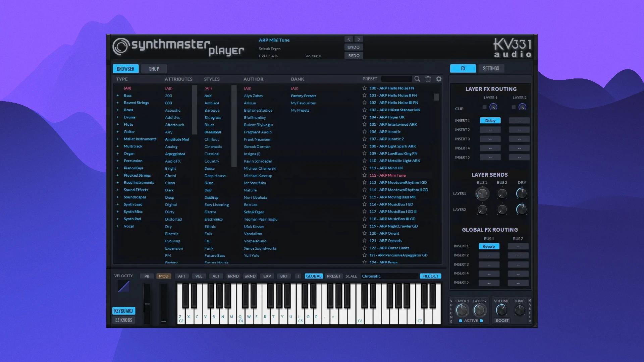Switch to the BROWSER tab
Image resolution: width=644 pixels, height=362 pixels.
point(125,69)
